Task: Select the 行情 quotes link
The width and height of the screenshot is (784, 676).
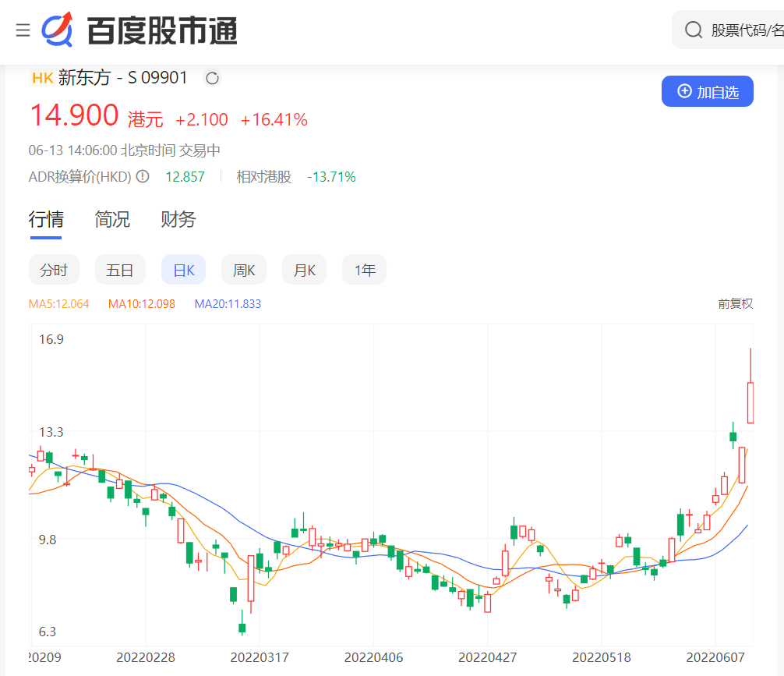Action: pos(46,220)
